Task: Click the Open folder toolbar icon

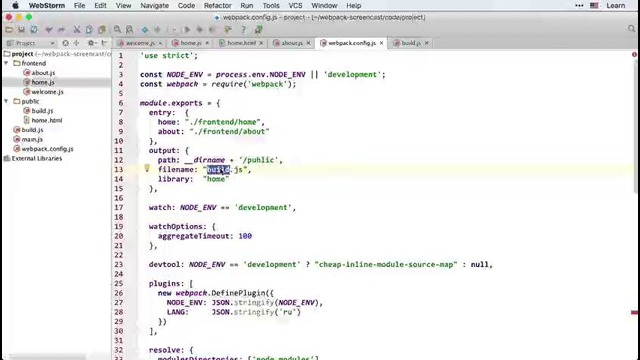Action: pyautogui.click(x=9, y=30)
